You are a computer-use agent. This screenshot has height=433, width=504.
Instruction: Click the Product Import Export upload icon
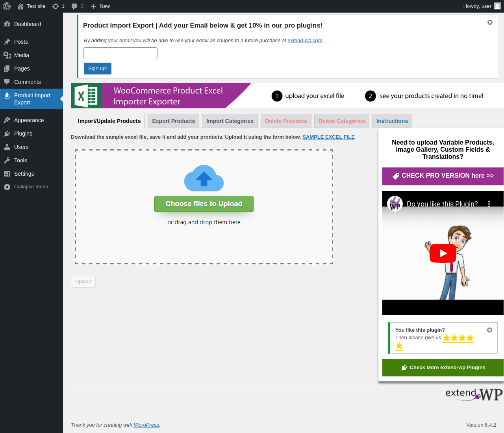click(x=7, y=95)
